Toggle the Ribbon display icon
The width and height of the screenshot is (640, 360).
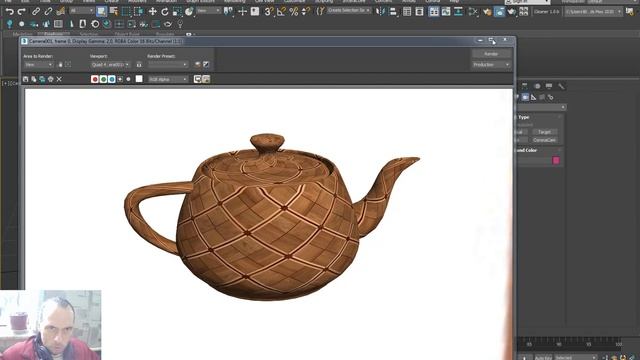(433, 11)
